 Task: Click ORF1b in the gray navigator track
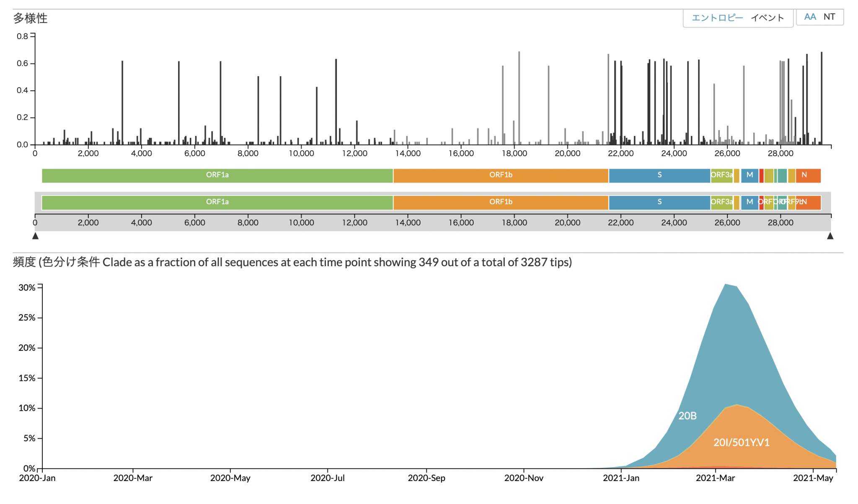click(501, 202)
